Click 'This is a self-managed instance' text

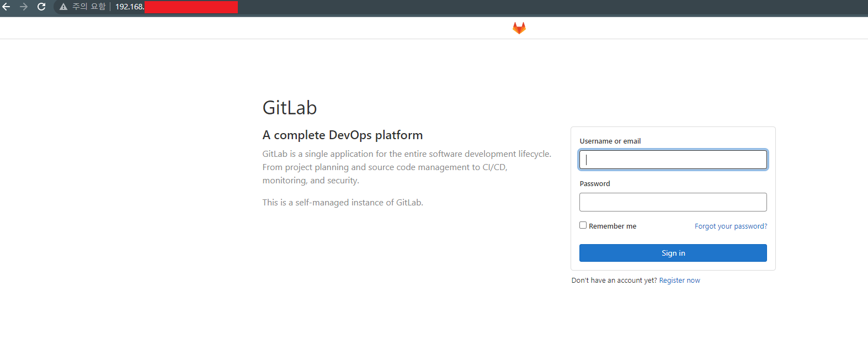click(343, 203)
